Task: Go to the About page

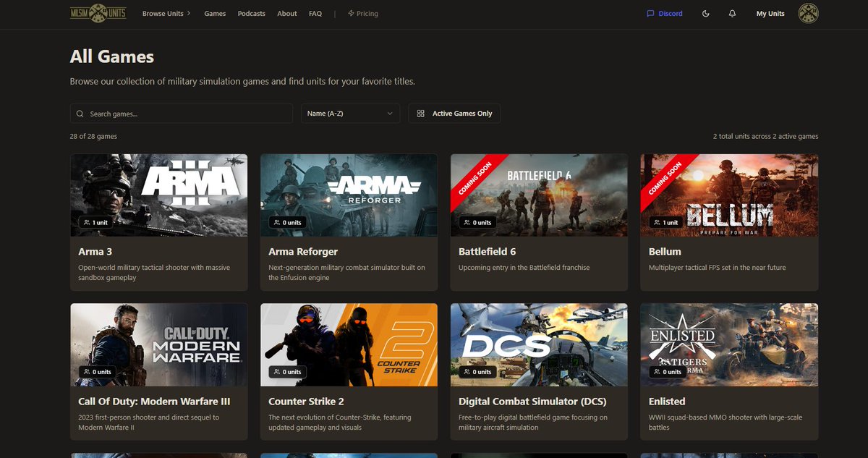Action: click(287, 14)
